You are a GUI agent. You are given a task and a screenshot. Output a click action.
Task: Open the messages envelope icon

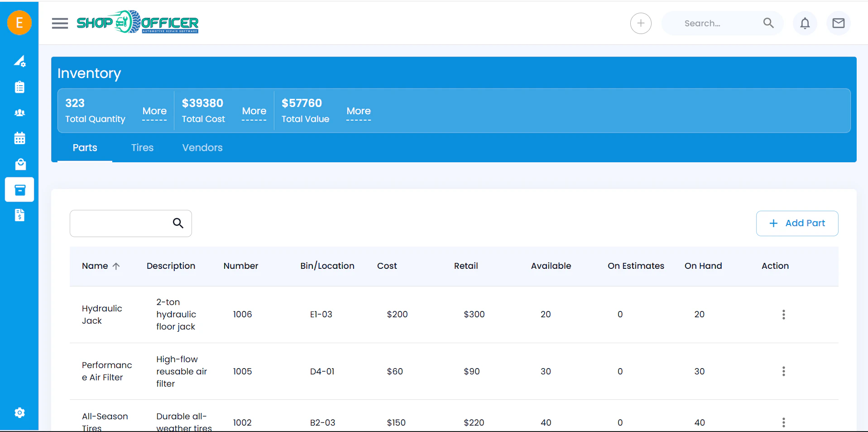[838, 23]
